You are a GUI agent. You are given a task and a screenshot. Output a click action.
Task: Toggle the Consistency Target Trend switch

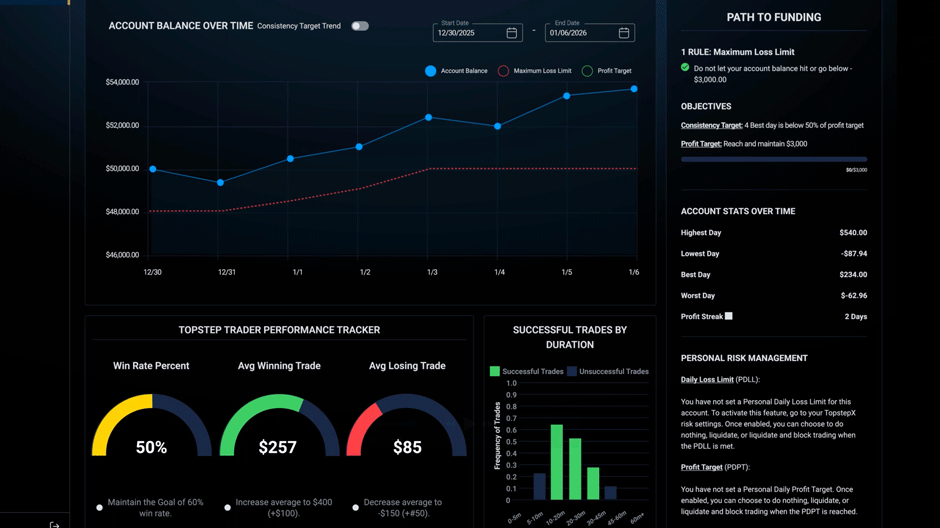point(360,26)
